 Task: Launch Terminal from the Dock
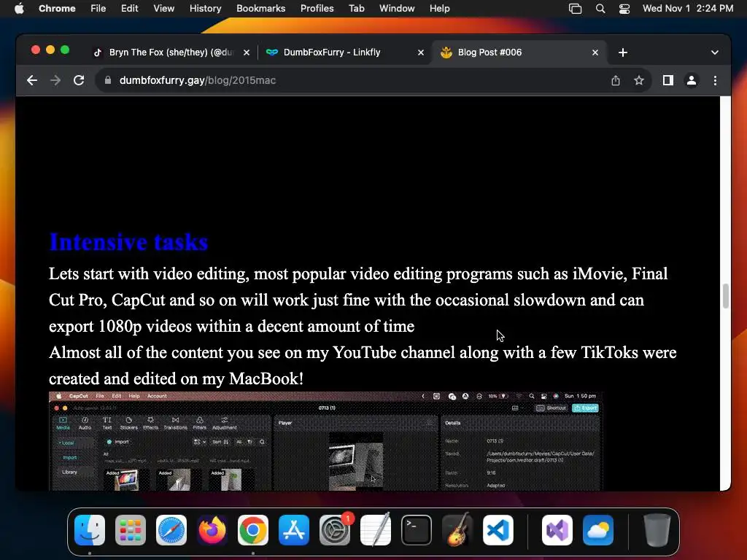417,530
